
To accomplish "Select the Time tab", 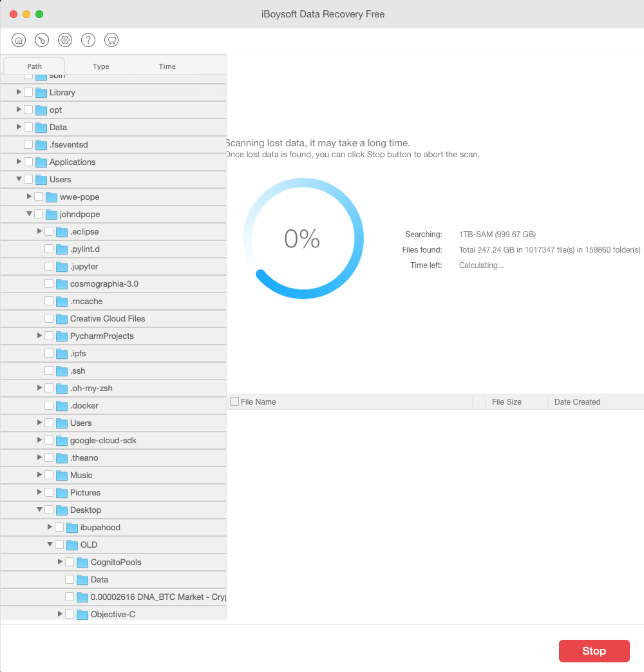I will click(x=167, y=66).
